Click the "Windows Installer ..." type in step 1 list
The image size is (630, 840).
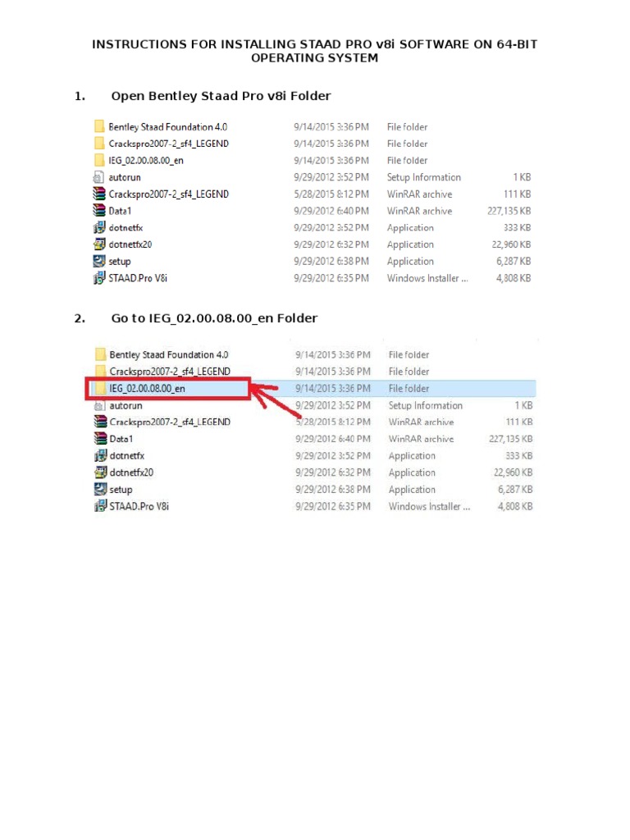[x=427, y=278]
